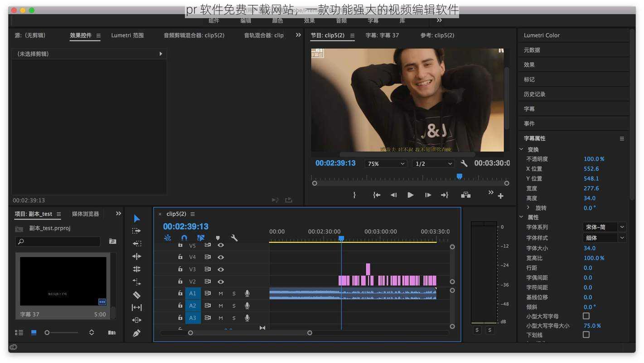Click project panel thumbnail zoom slider
Screen dimensions: 644x363
pyautogui.click(x=47, y=333)
